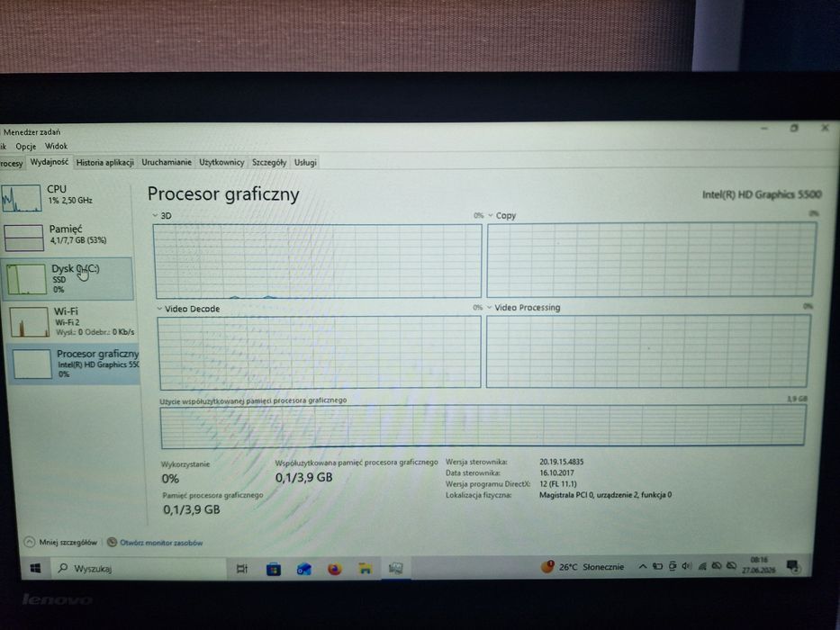Open the 26°C Słonecznie weather widget

583,566
